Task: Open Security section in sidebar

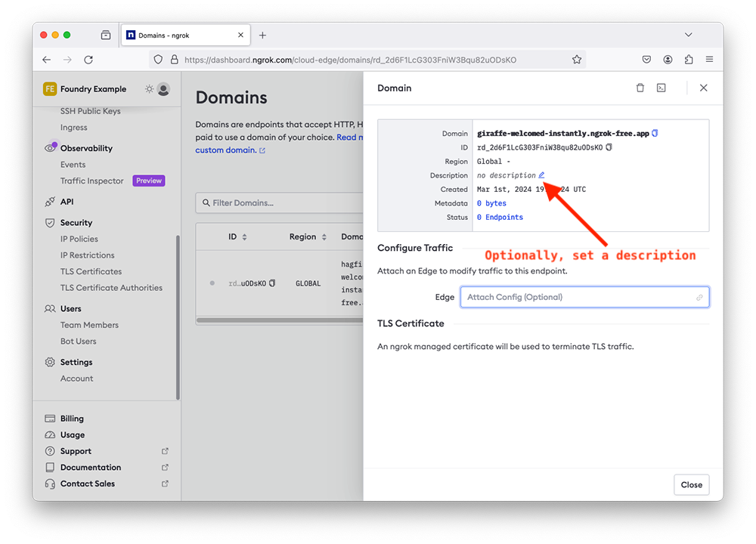Action: [76, 223]
